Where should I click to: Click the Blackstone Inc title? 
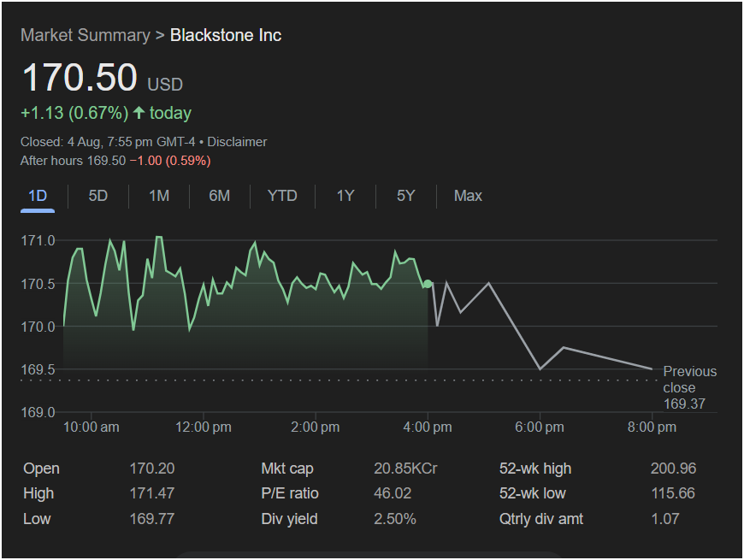point(226,35)
